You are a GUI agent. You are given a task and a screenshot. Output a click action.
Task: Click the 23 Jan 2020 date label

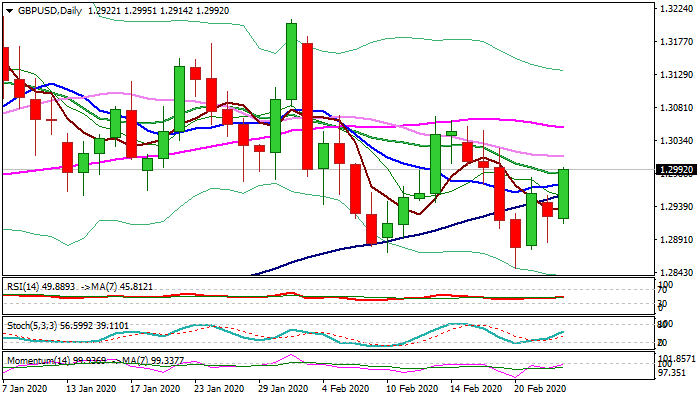pyautogui.click(x=219, y=388)
